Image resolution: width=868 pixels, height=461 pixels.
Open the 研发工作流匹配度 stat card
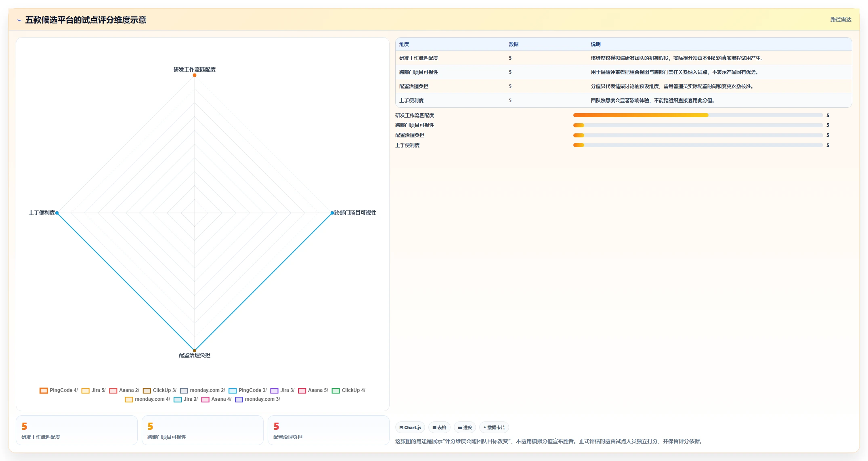coord(77,430)
